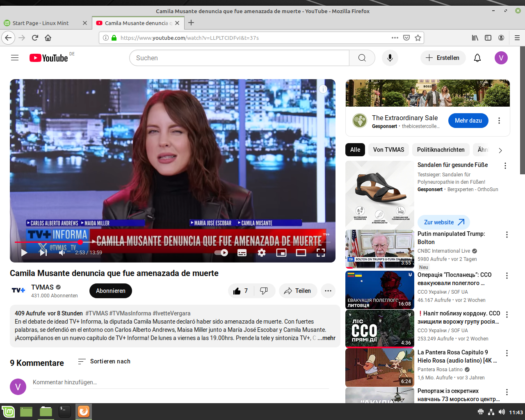Open Sortieren nach comment sorting
525x420 pixels.
(104, 361)
